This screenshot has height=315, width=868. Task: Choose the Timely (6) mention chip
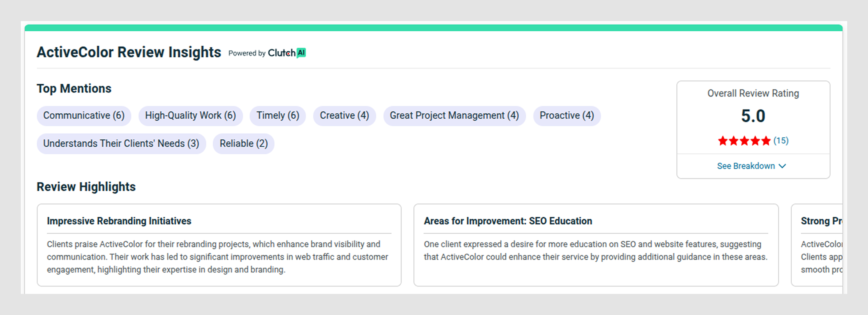(x=278, y=116)
